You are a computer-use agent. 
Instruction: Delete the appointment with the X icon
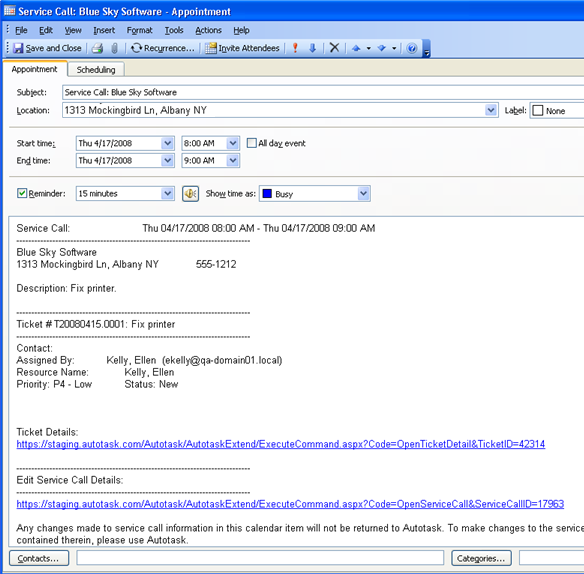pos(334,48)
